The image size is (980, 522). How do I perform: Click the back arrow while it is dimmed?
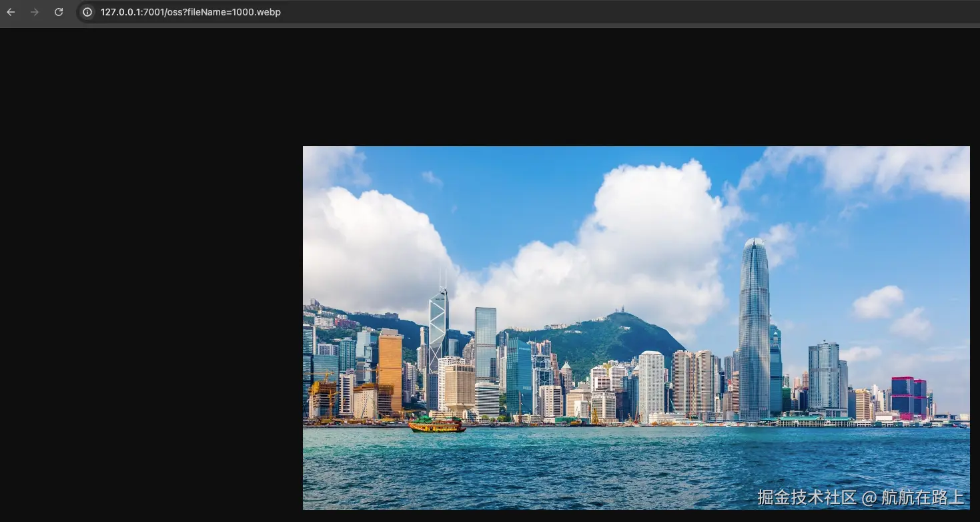(x=10, y=11)
